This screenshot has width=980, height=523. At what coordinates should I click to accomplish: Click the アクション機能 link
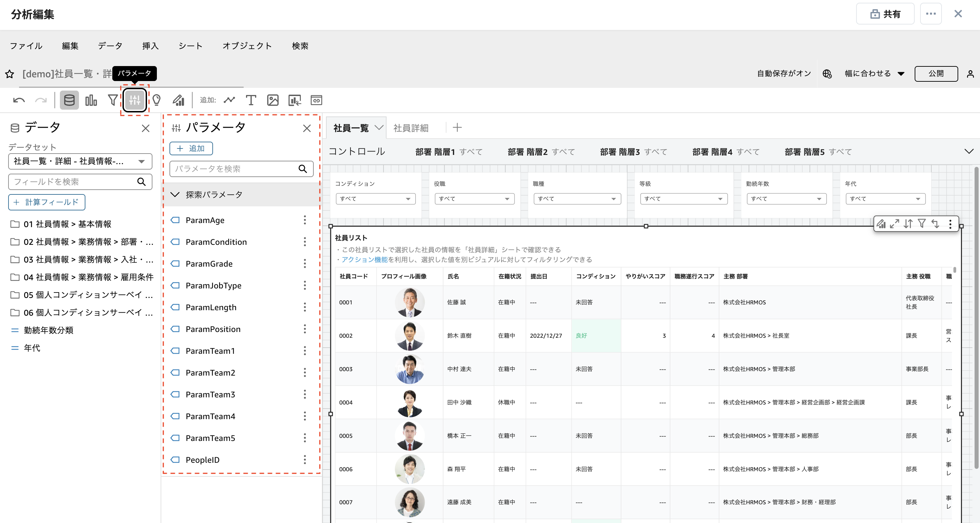pyautogui.click(x=364, y=259)
